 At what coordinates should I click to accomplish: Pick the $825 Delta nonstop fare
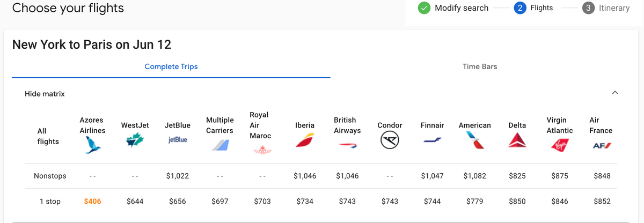tap(517, 176)
